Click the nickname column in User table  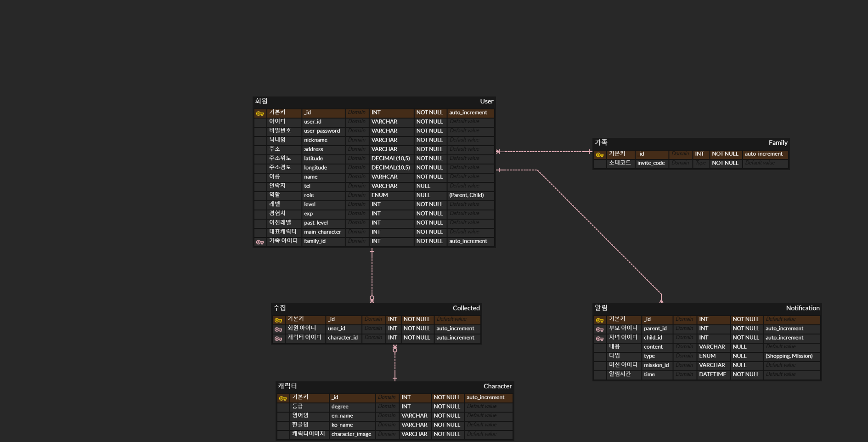tap(316, 140)
